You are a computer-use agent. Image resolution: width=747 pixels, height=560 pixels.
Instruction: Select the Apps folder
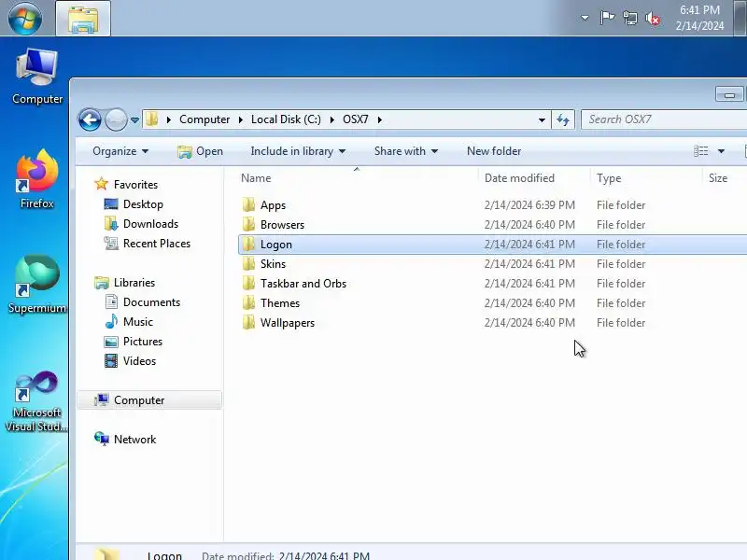pyautogui.click(x=273, y=205)
